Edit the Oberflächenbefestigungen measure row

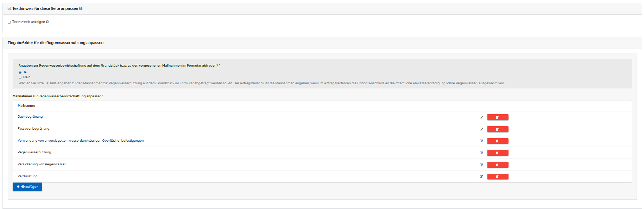(x=481, y=141)
